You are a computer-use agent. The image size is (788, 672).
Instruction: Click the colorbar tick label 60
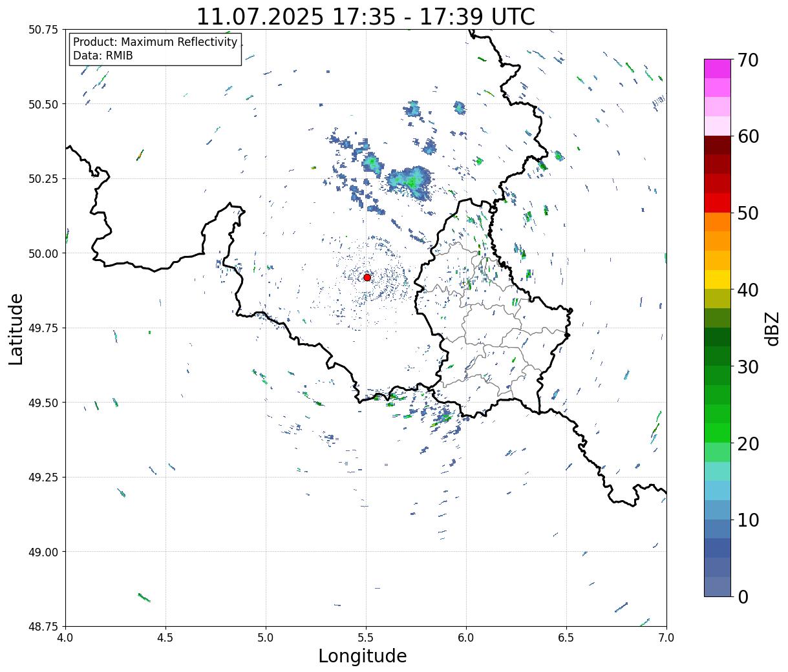coord(748,136)
